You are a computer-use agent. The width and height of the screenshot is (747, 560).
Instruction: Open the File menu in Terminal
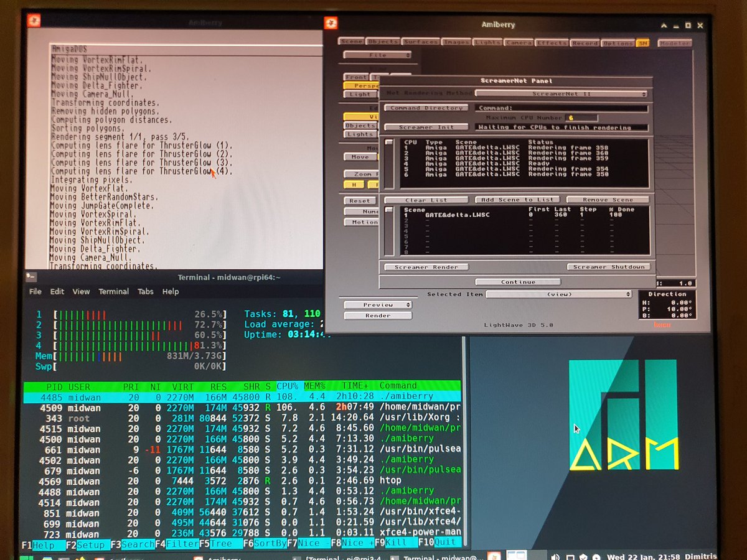tap(35, 291)
